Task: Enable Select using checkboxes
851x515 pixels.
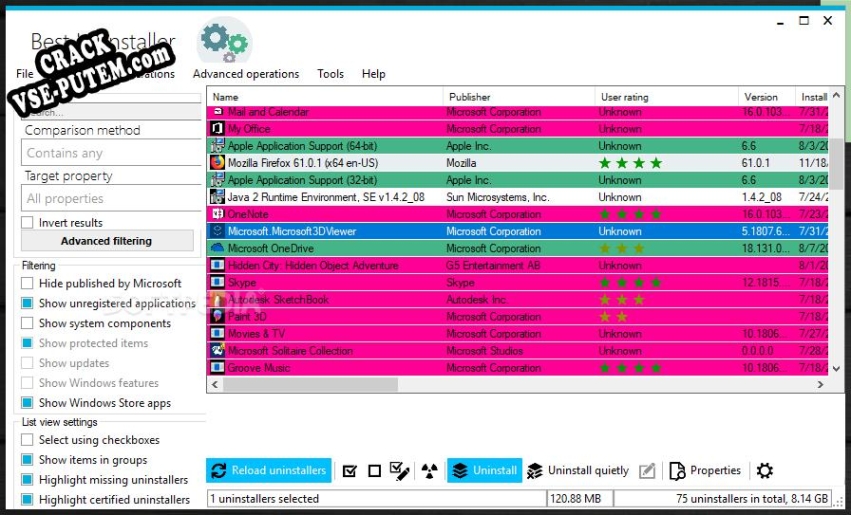Action: click(27, 440)
